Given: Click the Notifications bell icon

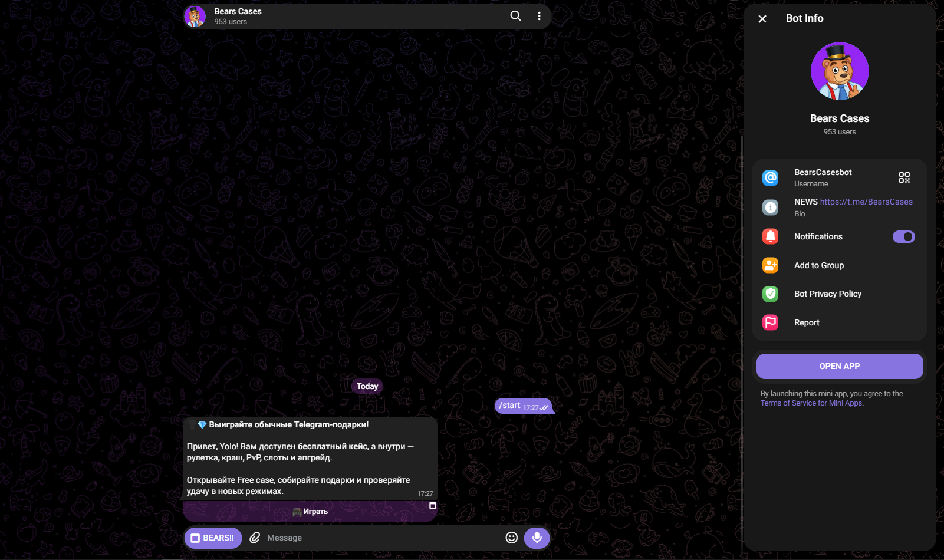Looking at the screenshot, I should (771, 236).
